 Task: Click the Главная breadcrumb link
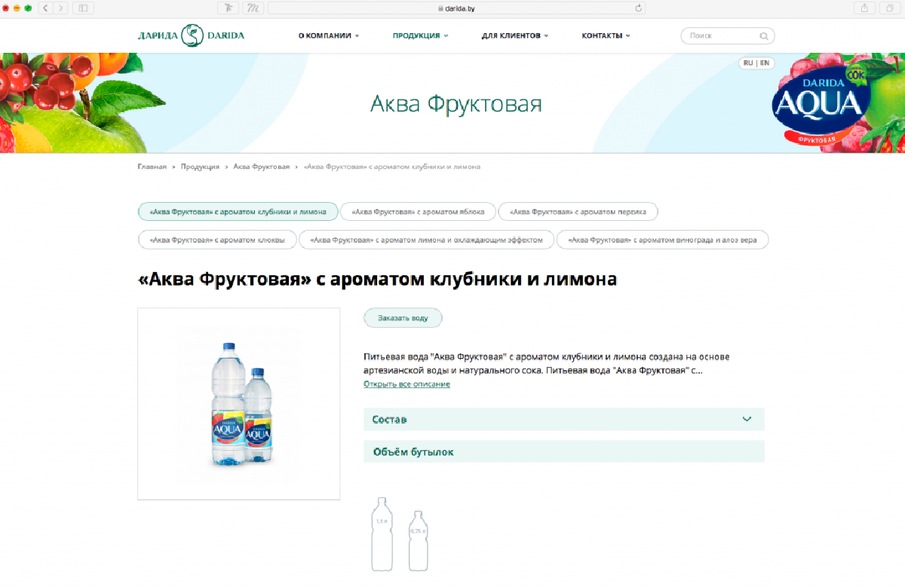pyautogui.click(x=152, y=167)
